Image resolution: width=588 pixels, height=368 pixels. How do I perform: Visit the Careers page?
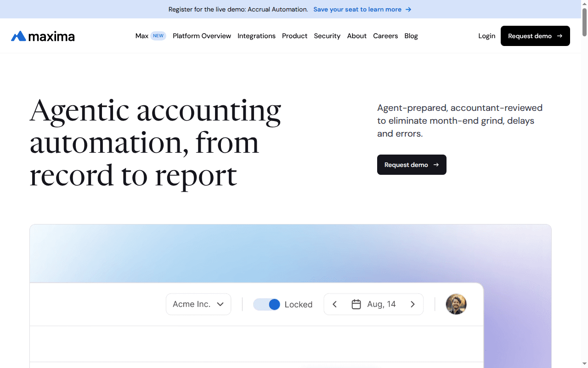point(385,36)
